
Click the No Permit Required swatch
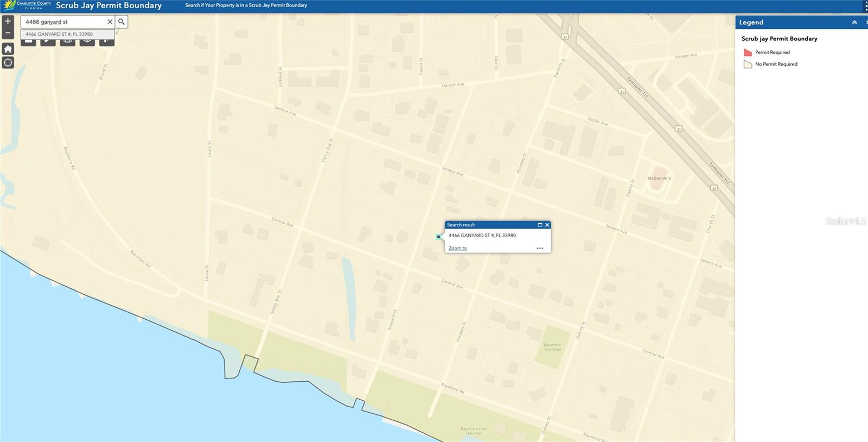click(748, 64)
